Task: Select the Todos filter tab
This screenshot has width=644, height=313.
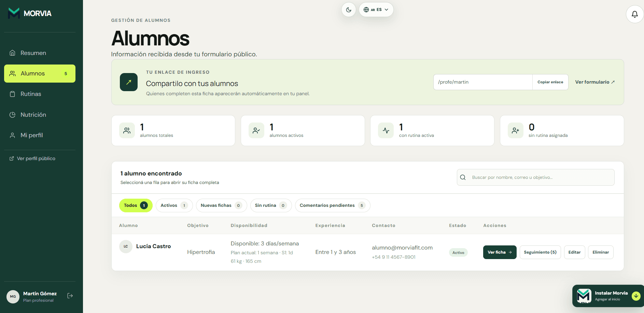Action: [136, 205]
